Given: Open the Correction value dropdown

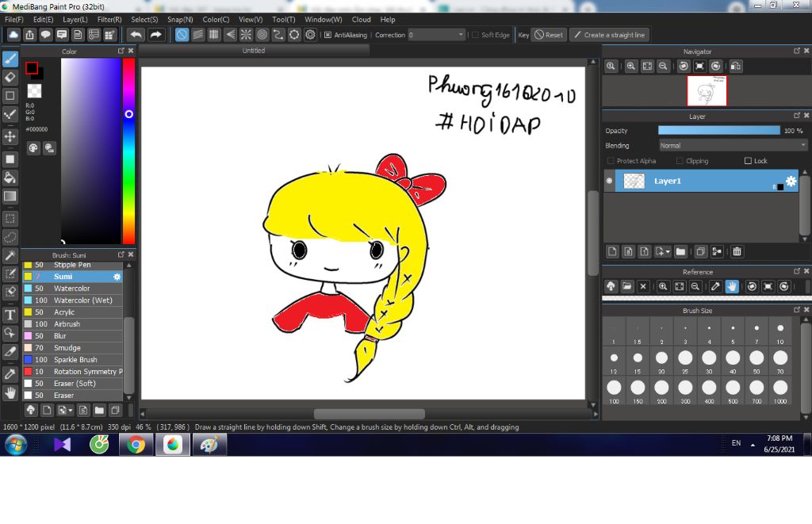Looking at the screenshot, I should (437, 35).
